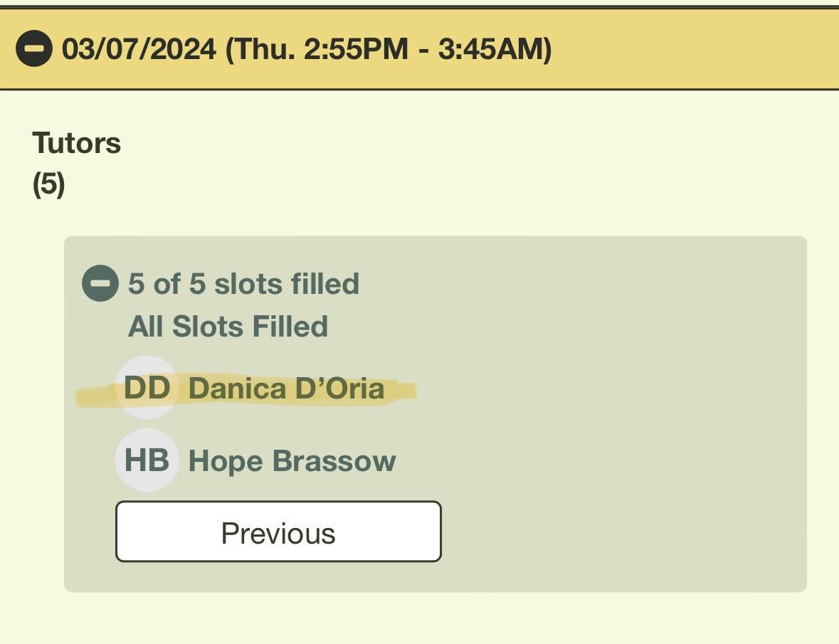This screenshot has width=839, height=644.
Task: Click the All Slots Filled status
Action: (228, 327)
